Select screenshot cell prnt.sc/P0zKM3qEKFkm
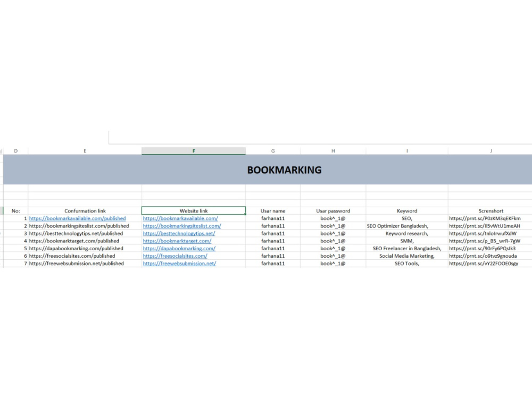The image size is (532, 398). [x=490, y=218]
